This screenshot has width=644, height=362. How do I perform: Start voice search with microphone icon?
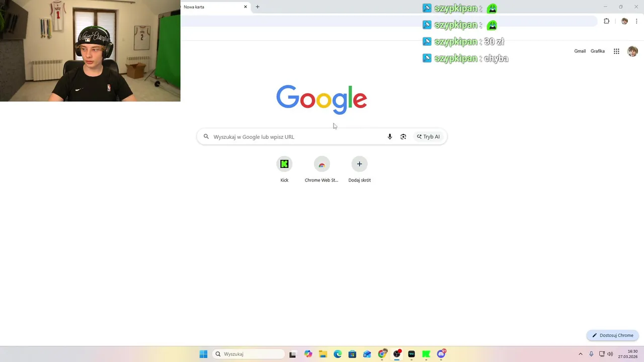[389, 137]
